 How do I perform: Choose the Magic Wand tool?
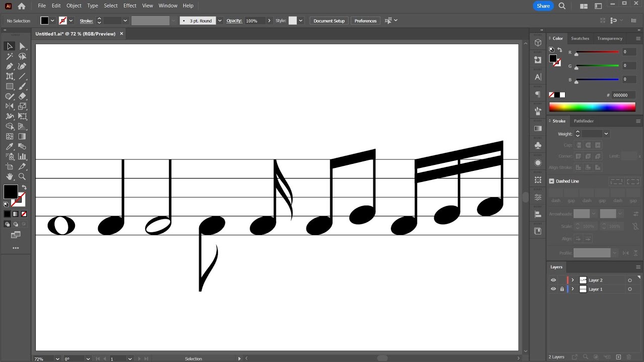coord(10,56)
